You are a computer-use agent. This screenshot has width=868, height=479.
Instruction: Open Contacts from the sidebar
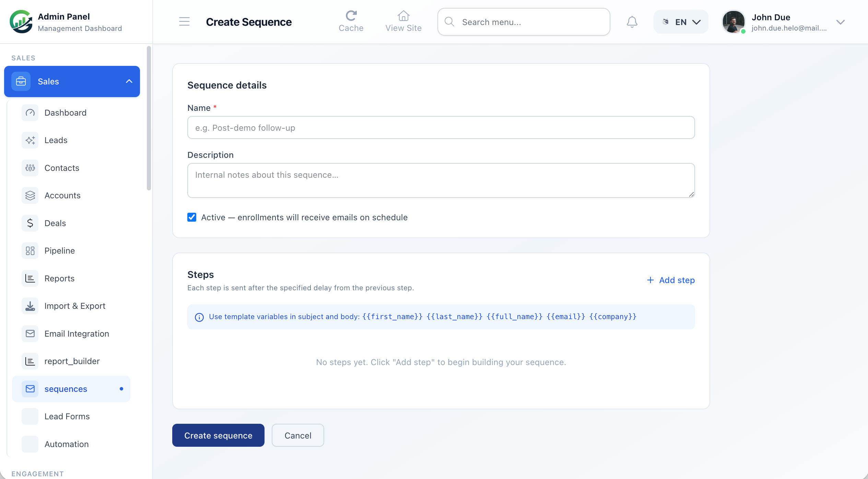[71, 168]
